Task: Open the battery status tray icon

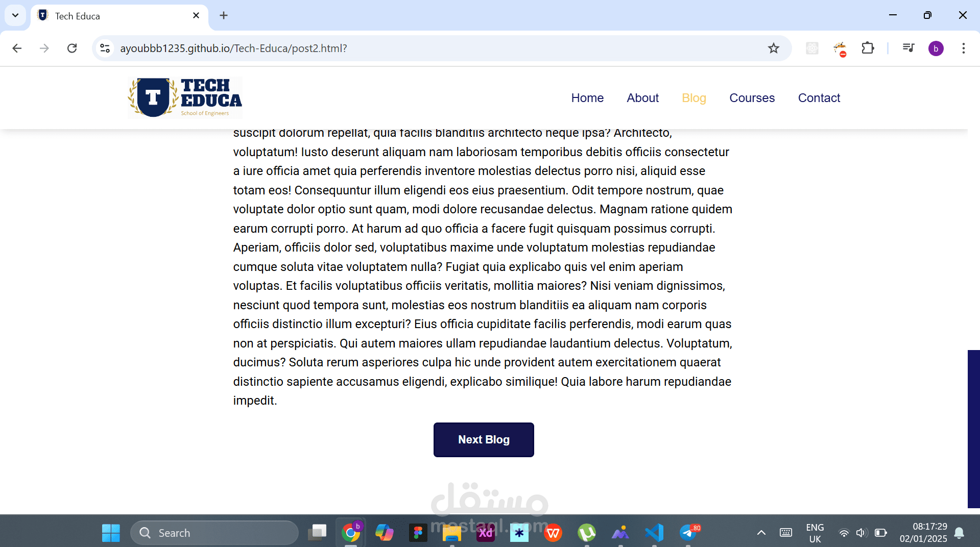Action: pos(880,533)
